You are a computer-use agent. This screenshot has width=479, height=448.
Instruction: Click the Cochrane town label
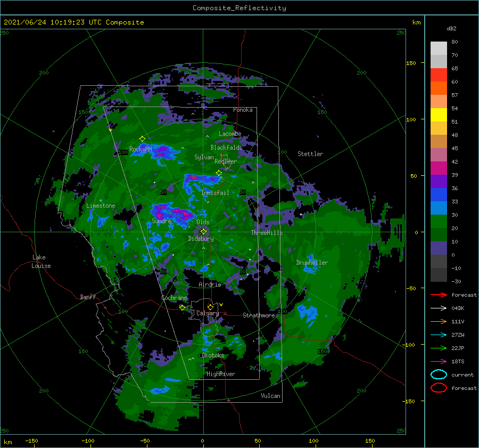tap(174, 298)
